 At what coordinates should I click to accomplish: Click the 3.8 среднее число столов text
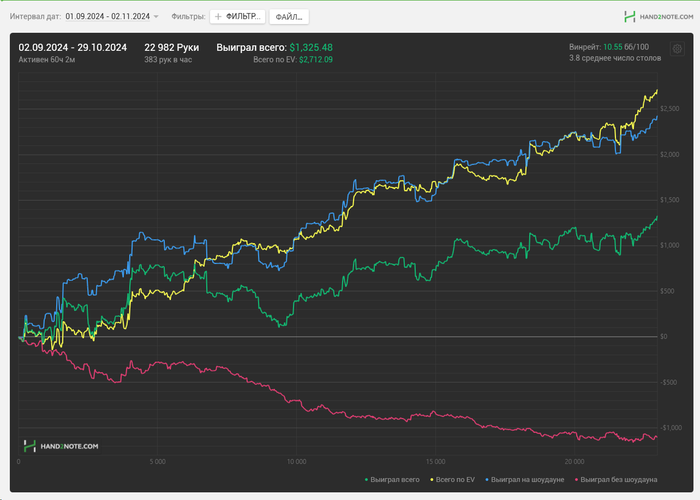615,58
